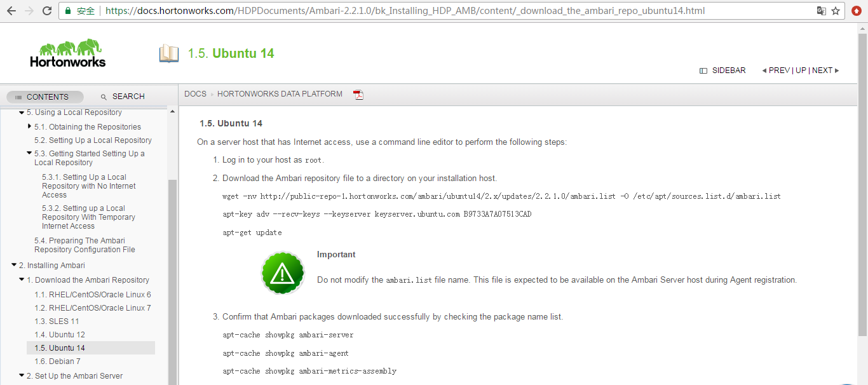Image resolution: width=868 pixels, height=385 pixels.
Task: Reload the page with the refresh icon
Action: click(47, 11)
